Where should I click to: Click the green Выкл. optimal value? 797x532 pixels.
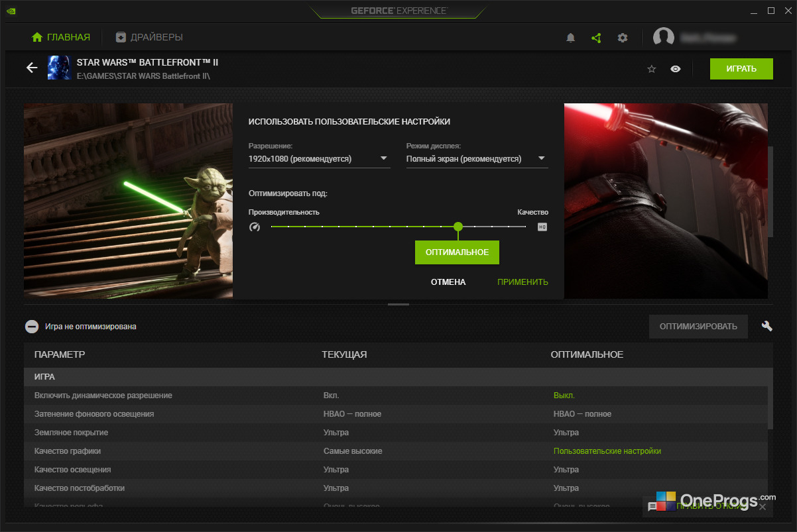coord(564,396)
